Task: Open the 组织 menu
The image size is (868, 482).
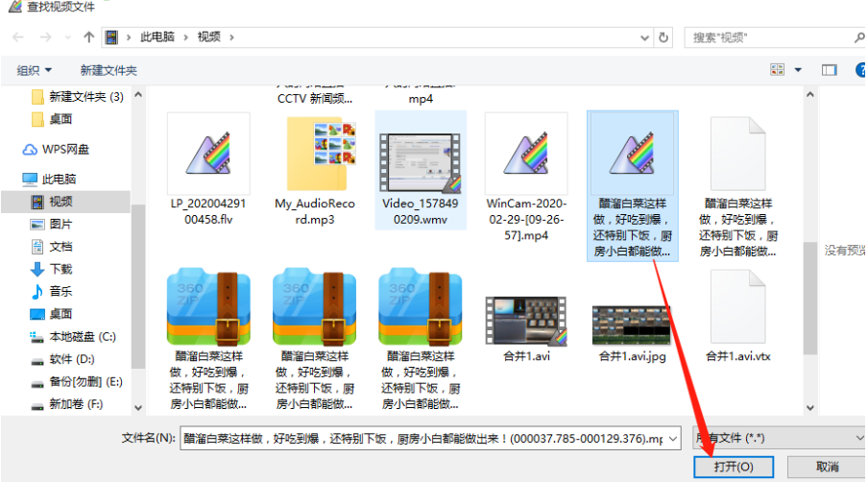Action: 34,70
